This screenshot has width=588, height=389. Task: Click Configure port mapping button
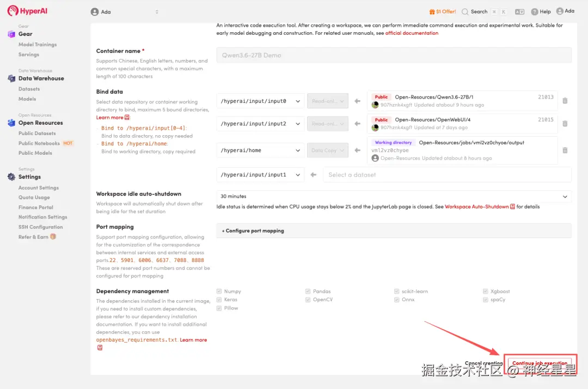[394, 230]
